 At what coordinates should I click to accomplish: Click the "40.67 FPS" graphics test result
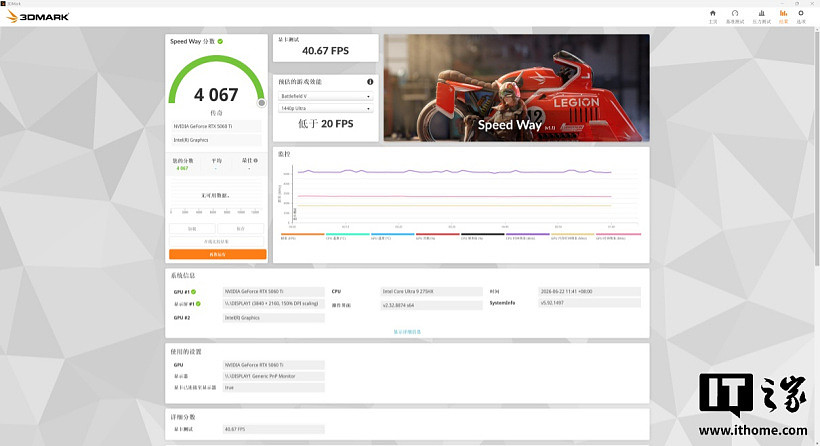(x=325, y=51)
